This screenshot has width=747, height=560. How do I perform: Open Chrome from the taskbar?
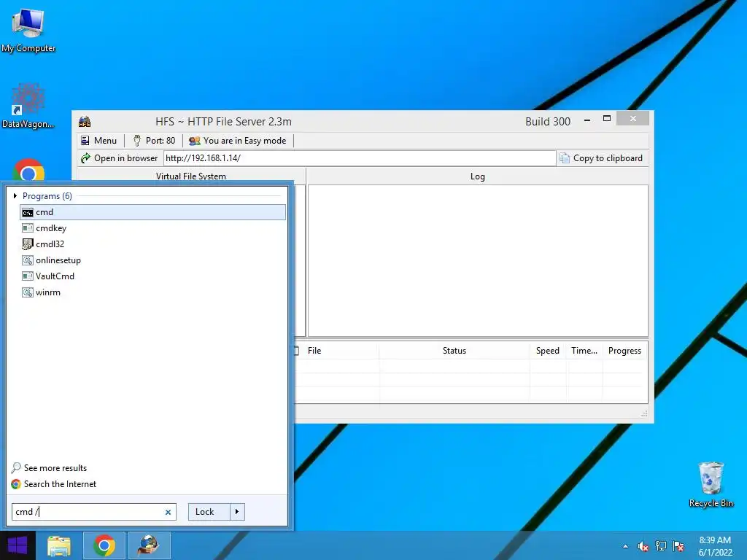(104, 545)
